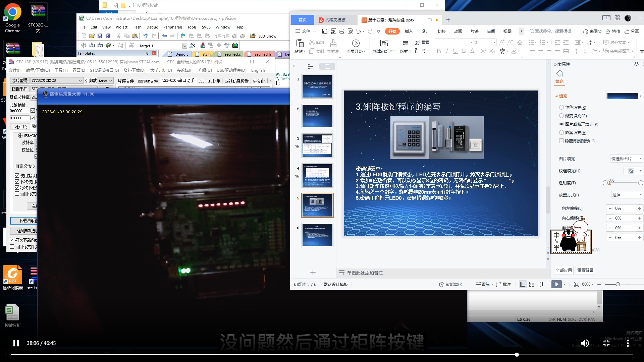This screenshot has height=362, width=644.
Task: Open Google Chrome desktop icon
Action: coord(12,18)
